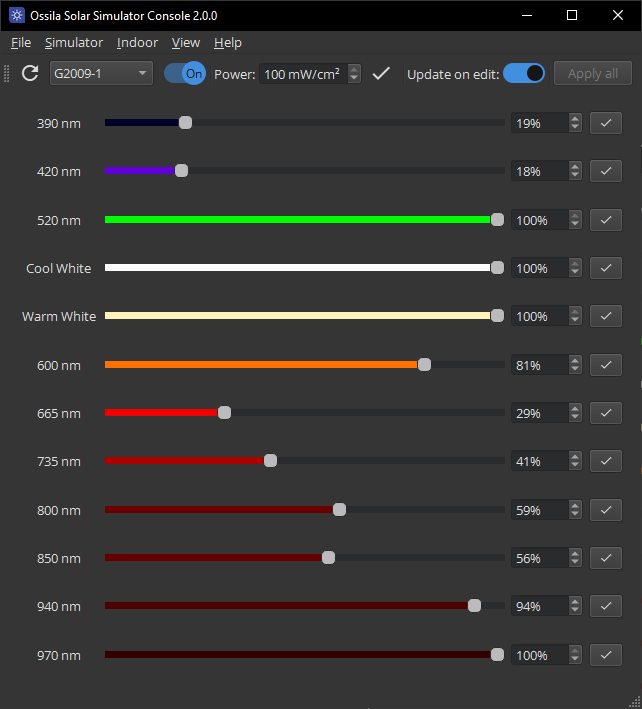Click the refresh devices icon
The height and width of the screenshot is (709, 642).
coord(30,73)
